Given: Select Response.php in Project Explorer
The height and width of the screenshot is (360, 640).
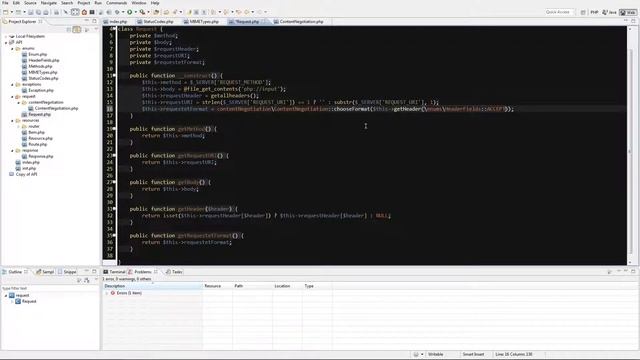Looking at the screenshot, I should point(41,156).
